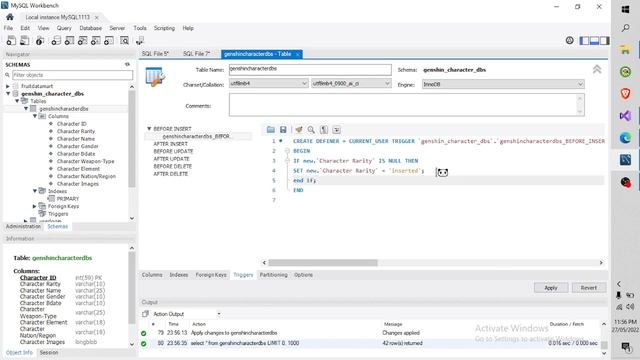Open Brave browser from the taskbar
Viewport: 640px width, 360px height.
[625, 94]
